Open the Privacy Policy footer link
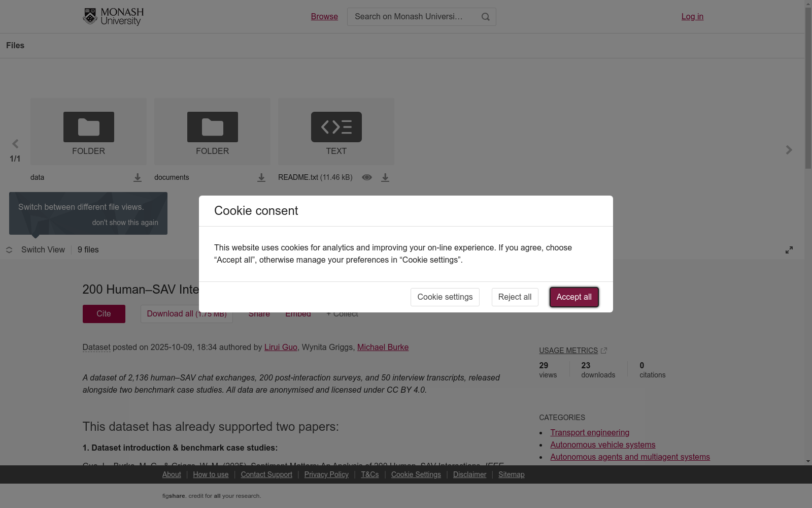 [x=326, y=474]
